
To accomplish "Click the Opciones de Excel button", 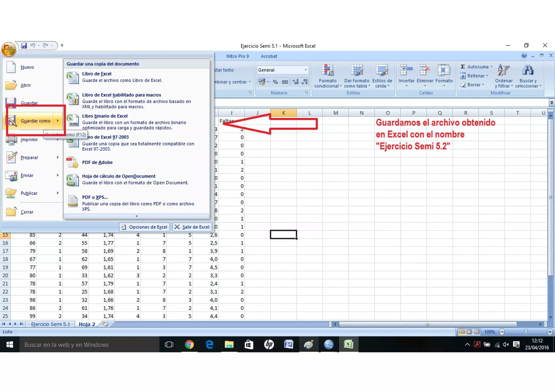I will pyautogui.click(x=144, y=227).
